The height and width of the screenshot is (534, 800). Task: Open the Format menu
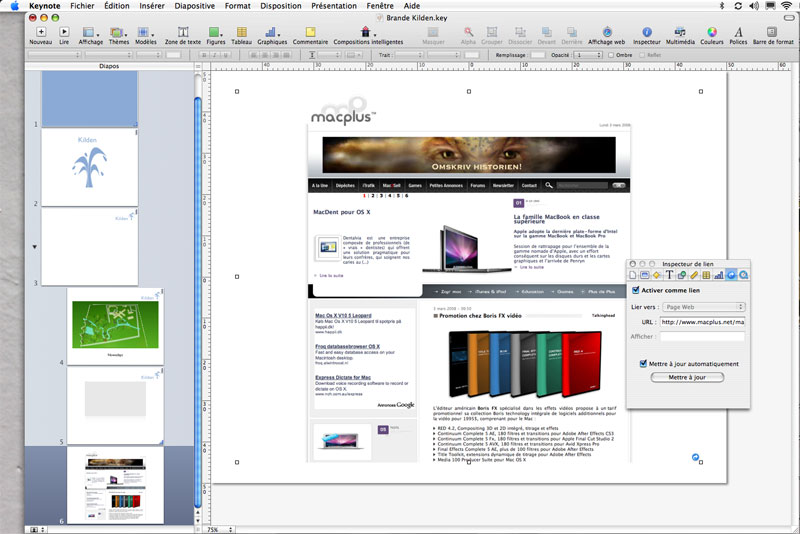237,6
